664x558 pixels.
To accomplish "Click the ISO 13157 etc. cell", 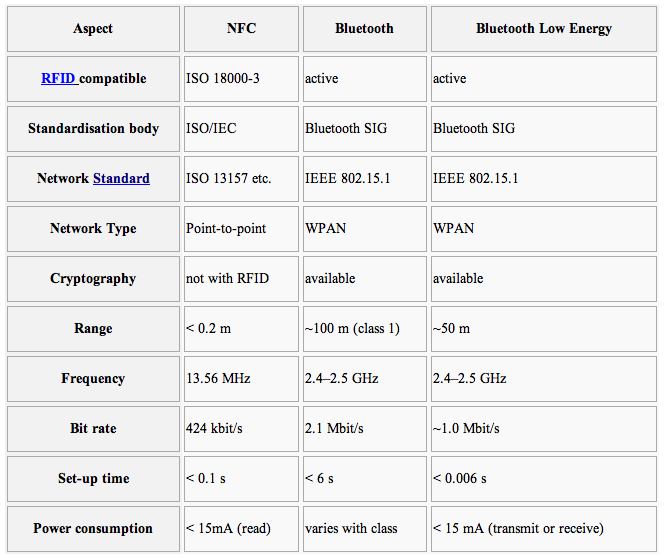I will click(229, 179).
